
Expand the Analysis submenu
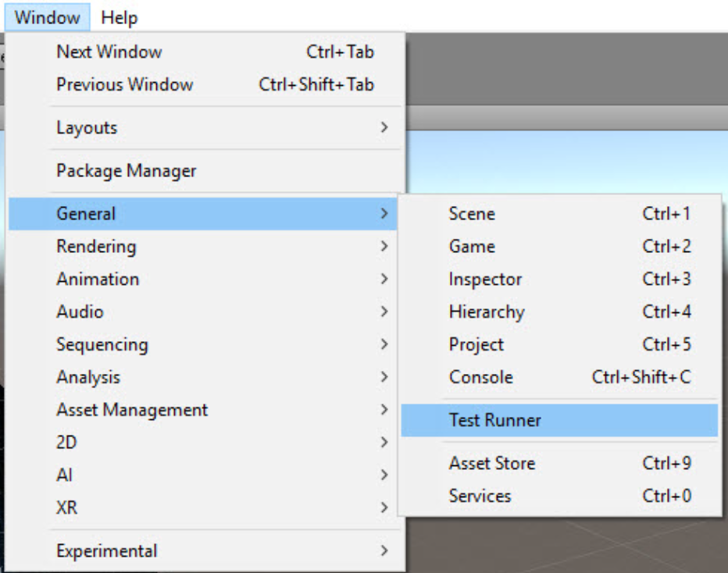click(x=88, y=378)
